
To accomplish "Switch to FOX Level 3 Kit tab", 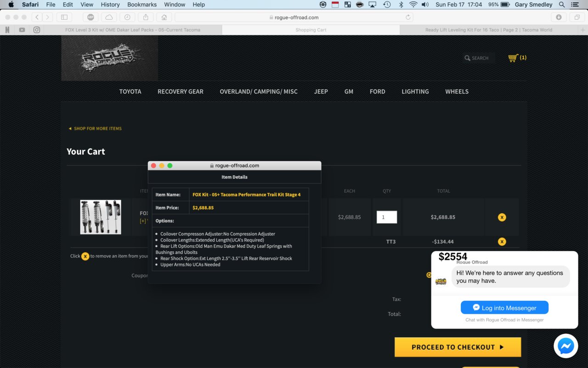I will coord(133,30).
